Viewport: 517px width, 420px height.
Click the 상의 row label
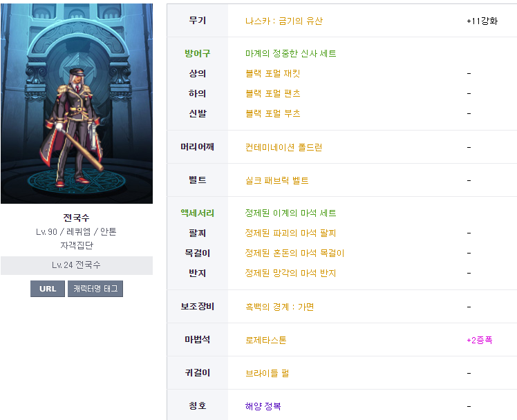click(198, 73)
